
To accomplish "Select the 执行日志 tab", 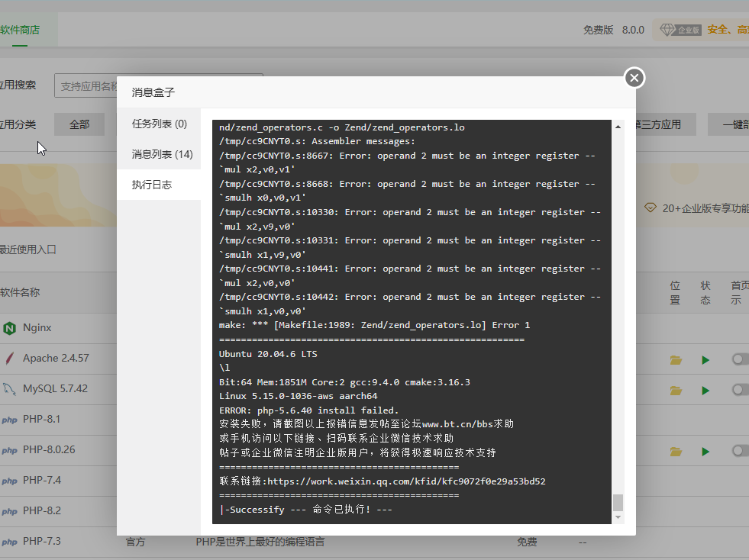I will 159,185.
